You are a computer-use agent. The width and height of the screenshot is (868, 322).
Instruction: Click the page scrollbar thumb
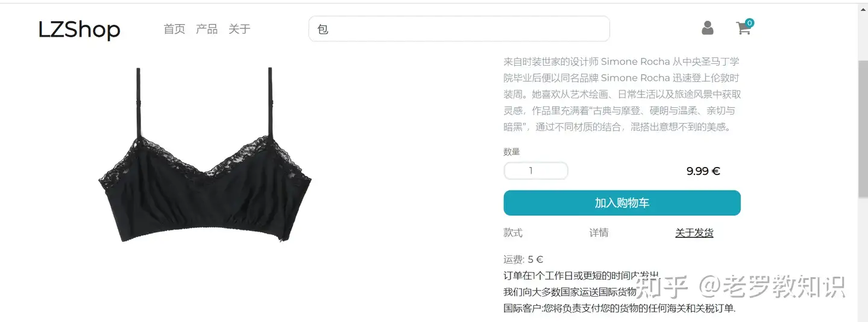(x=863, y=128)
